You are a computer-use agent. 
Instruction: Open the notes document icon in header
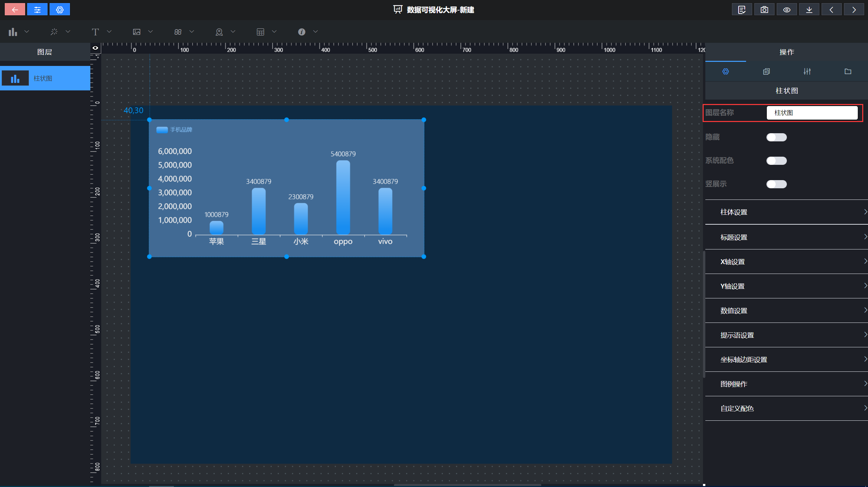[742, 10]
